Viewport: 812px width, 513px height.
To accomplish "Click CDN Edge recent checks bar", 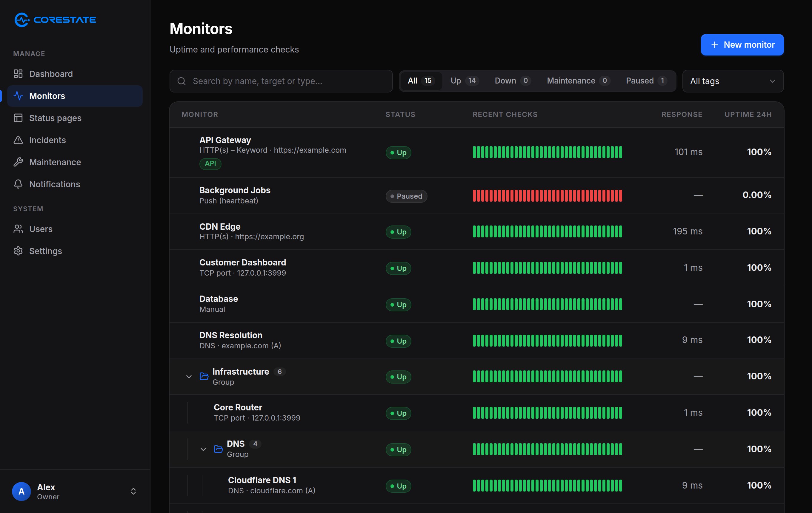I will click(x=547, y=232).
